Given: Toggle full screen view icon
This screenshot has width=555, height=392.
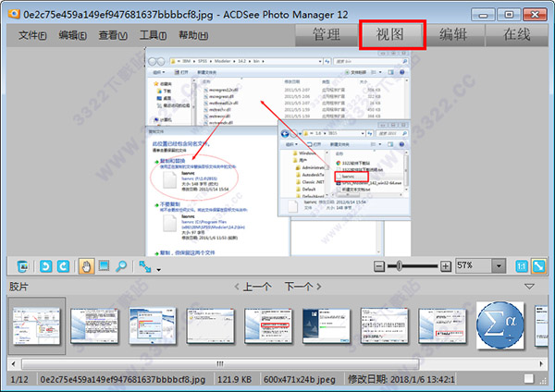Looking at the screenshot, I should (x=145, y=266).
